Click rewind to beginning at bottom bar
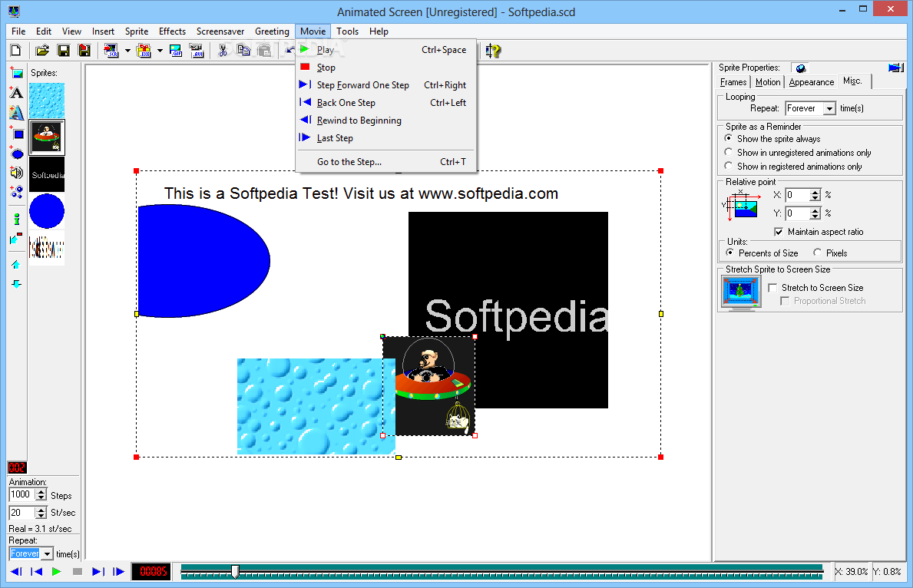 coord(16,572)
